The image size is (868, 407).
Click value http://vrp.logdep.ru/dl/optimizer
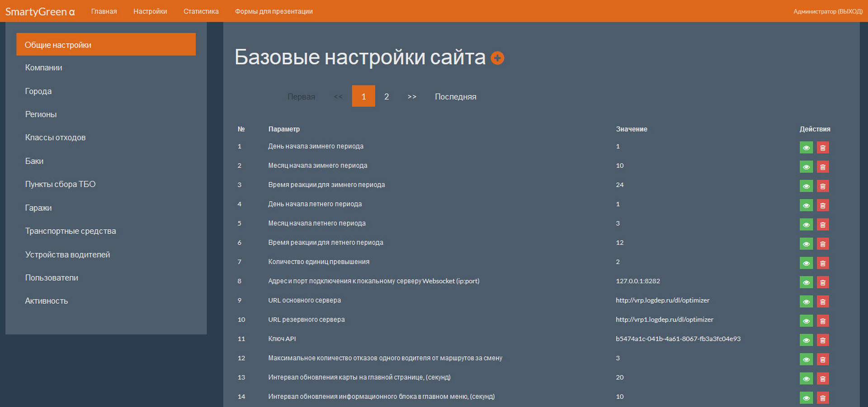[663, 300]
